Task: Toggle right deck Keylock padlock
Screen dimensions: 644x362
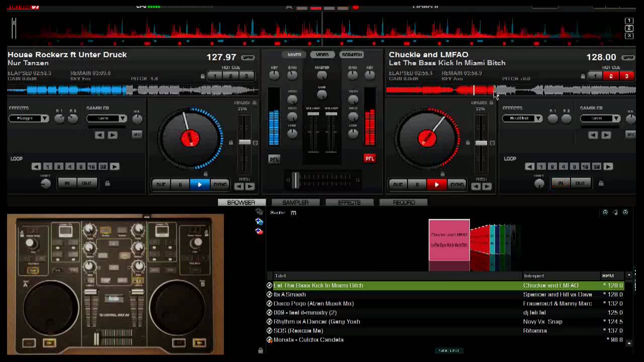Action: click(492, 103)
